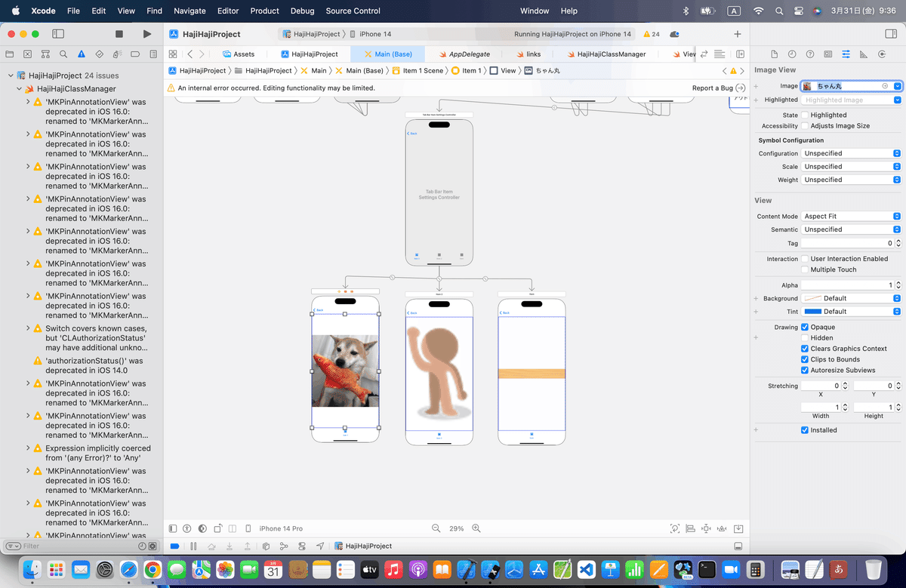The width and height of the screenshot is (906, 588).
Task: Toggle Highlighted state checkbox
Action: pyautogui.click(x=805, y=115)
